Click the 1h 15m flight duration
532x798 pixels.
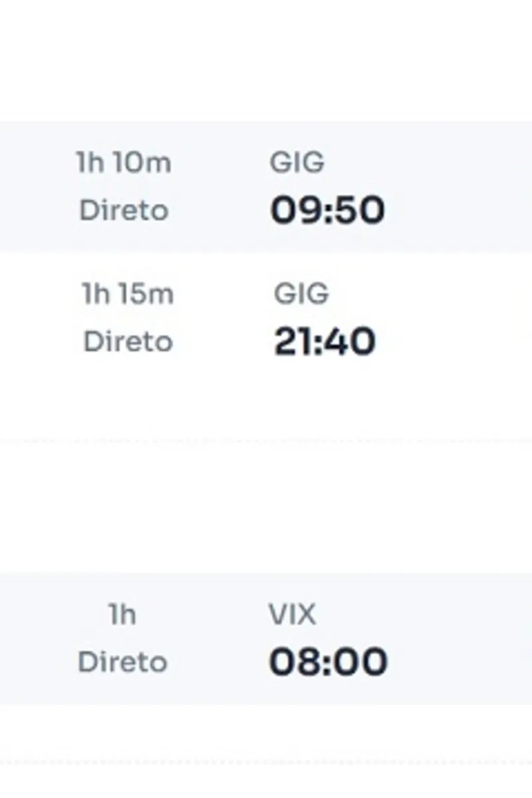pyautogui.click(x=127, y=294)
